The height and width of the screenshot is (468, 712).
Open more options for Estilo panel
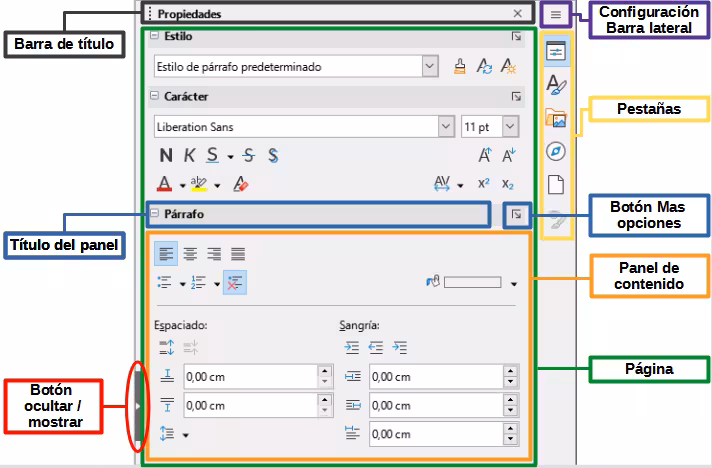pos(516,36)
